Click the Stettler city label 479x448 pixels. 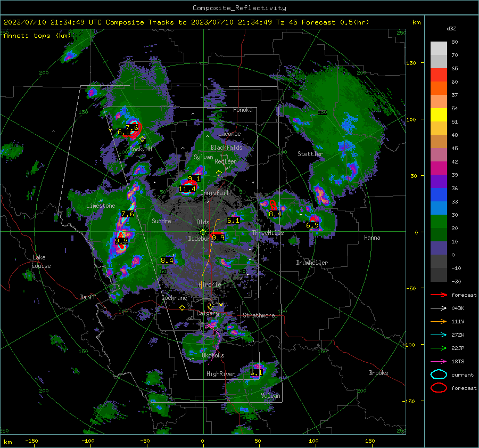coord(310,154)
